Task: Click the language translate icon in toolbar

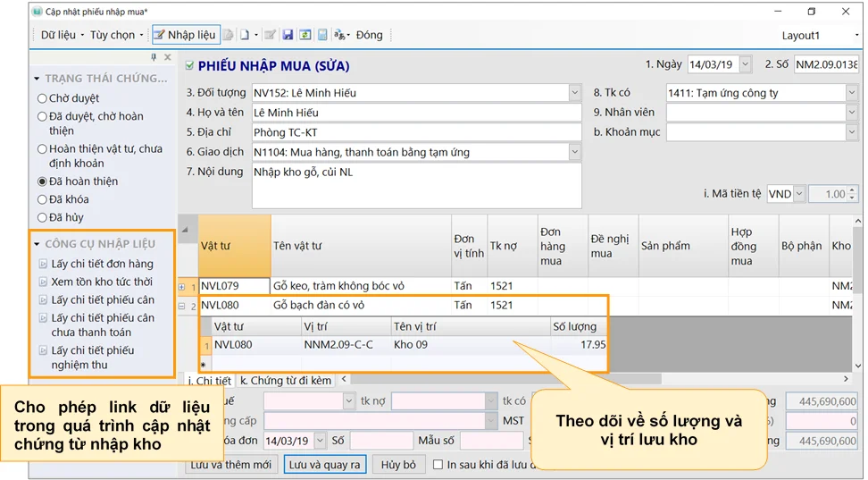Action: (340, 35)
